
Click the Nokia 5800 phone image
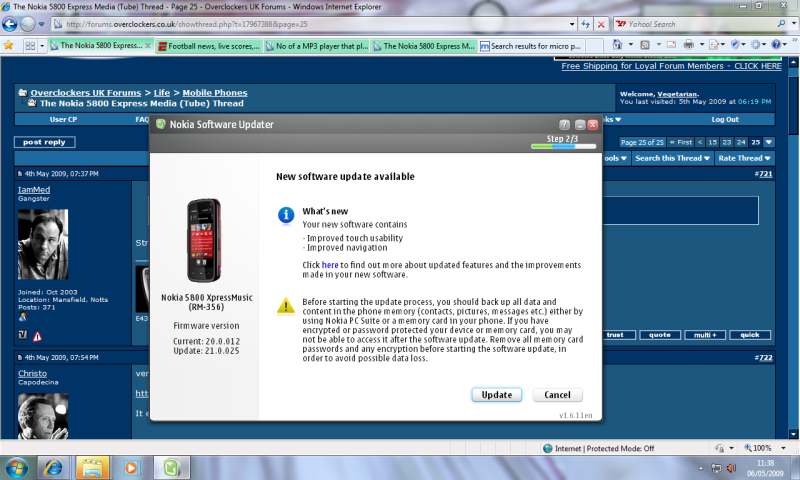click(x=204, y=240)
